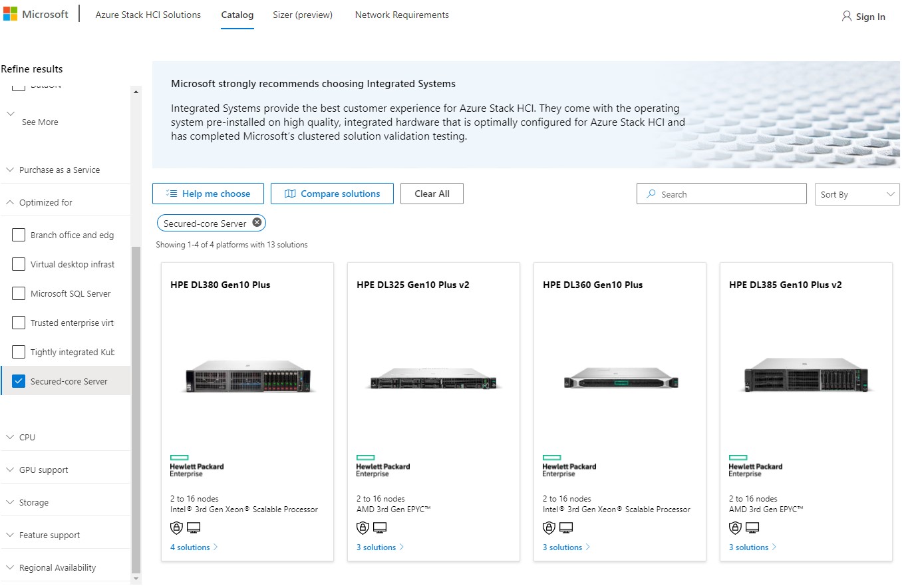Click the monitor icon on HPE DL385 card
Screen dimensions: 902x588
pos(752,527)
